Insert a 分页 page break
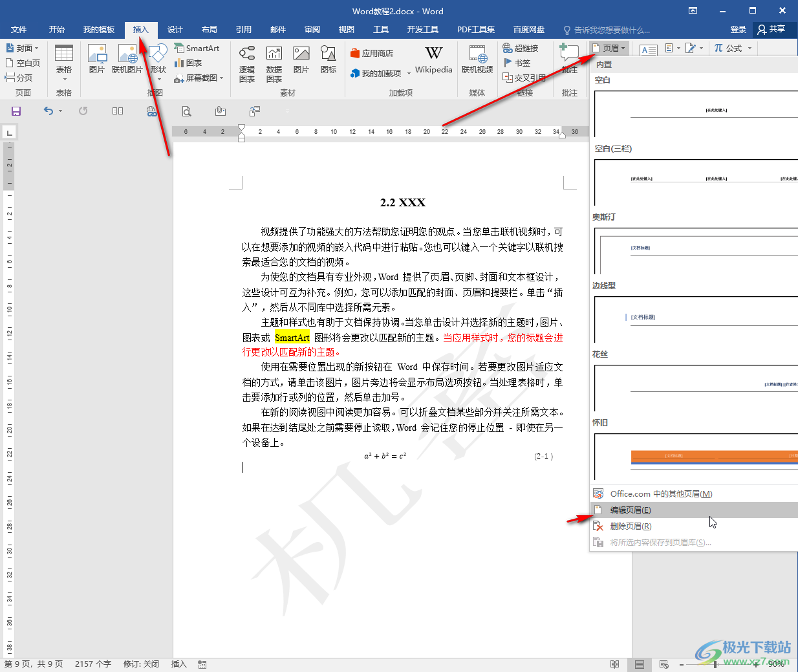Image resolution: width=798 pixels, height=672 pixels. click(19, 78)
